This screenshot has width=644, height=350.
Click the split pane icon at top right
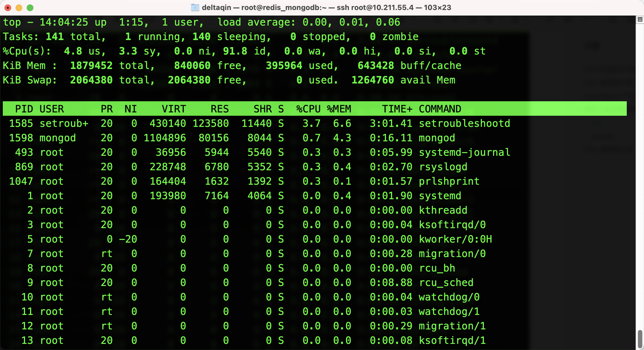[x=640, y=19]
